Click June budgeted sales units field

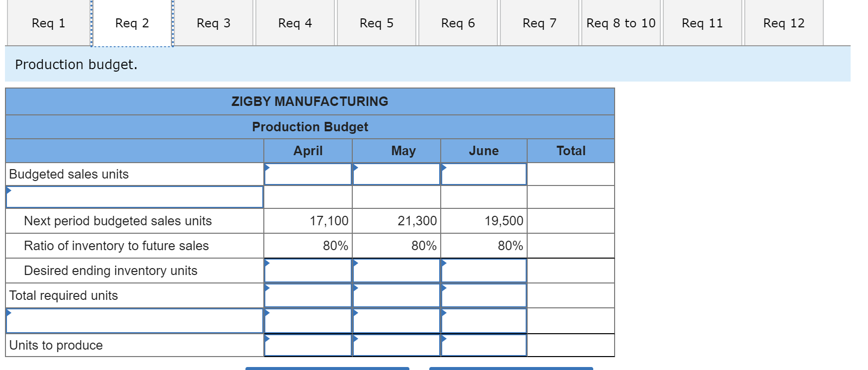(484, 174)
